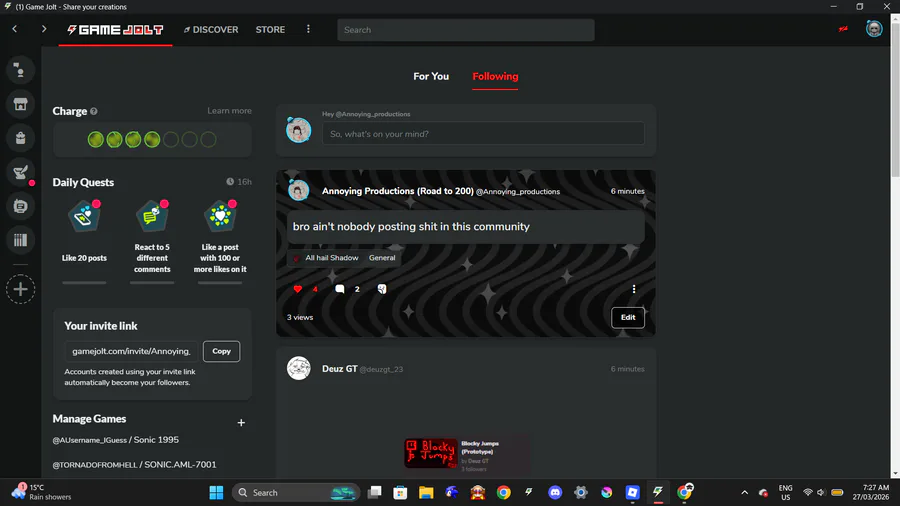Open the Rain showers weather widget
Screen dimensions: 900x506
pyautogui.click(x=41, y=492)
